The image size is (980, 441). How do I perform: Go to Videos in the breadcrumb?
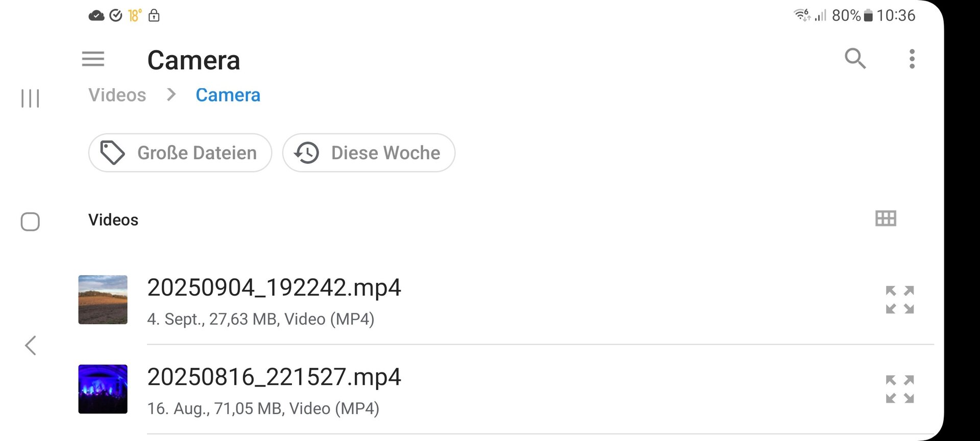117,95
